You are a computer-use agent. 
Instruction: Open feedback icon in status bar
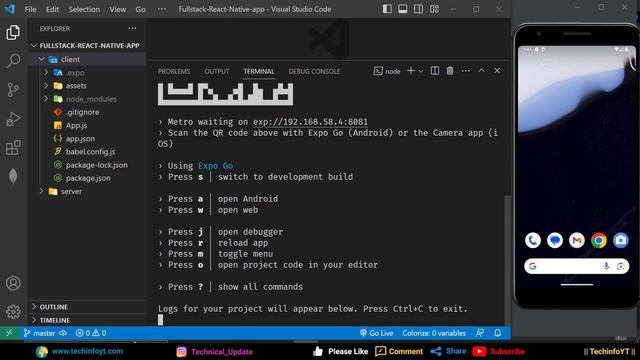click(480, 333)
